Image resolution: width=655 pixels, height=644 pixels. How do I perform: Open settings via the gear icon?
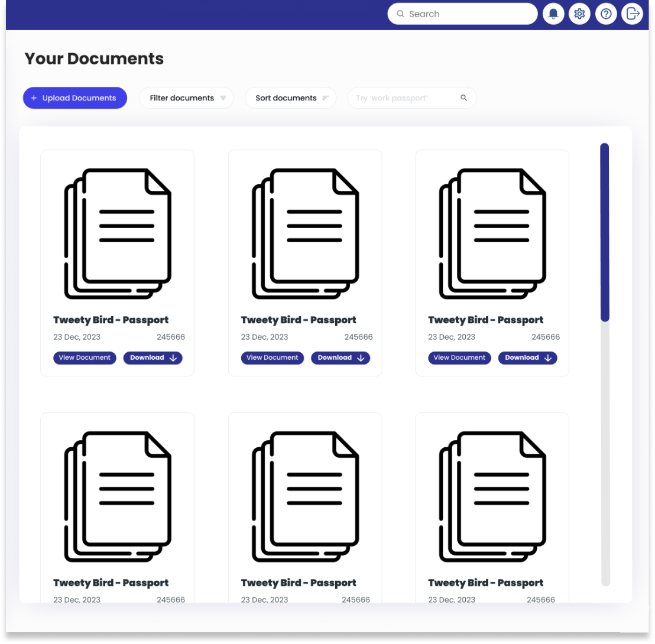579,14
